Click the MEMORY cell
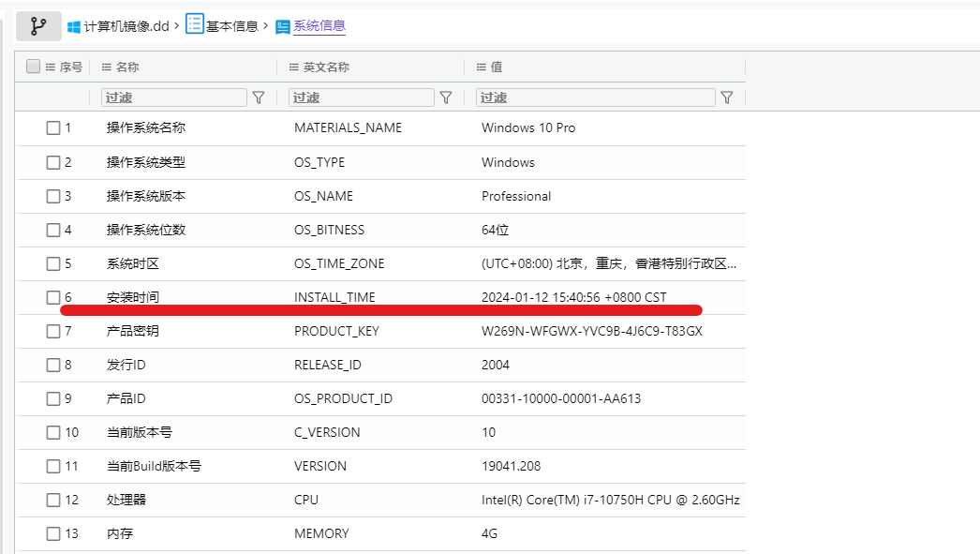 (x=321, y=534)
